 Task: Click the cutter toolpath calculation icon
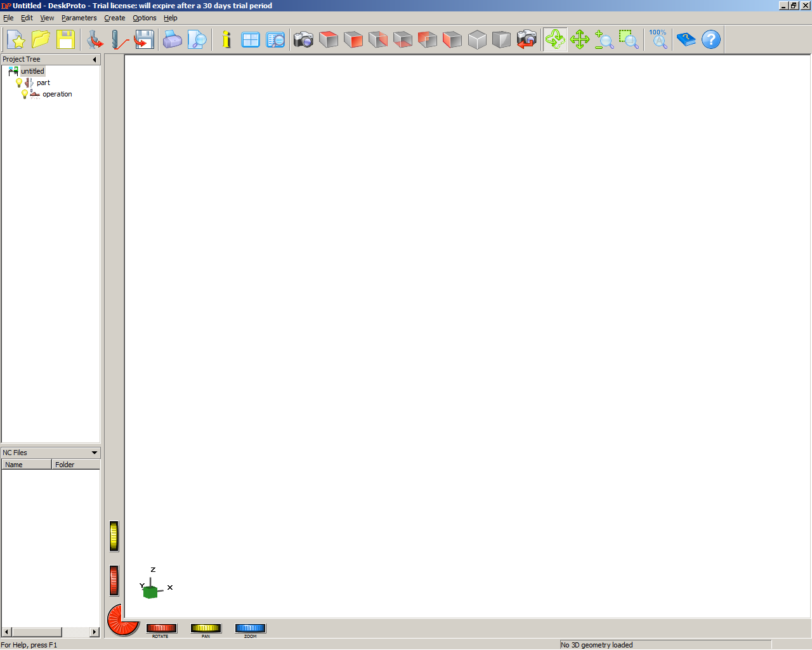coord(119,39)
